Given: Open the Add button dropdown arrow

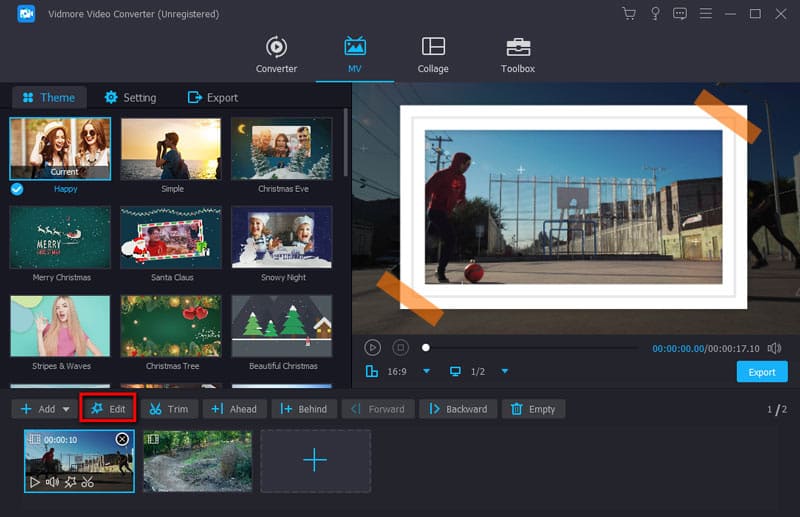Looking at the screenshot, I should (x=66, y=409).
